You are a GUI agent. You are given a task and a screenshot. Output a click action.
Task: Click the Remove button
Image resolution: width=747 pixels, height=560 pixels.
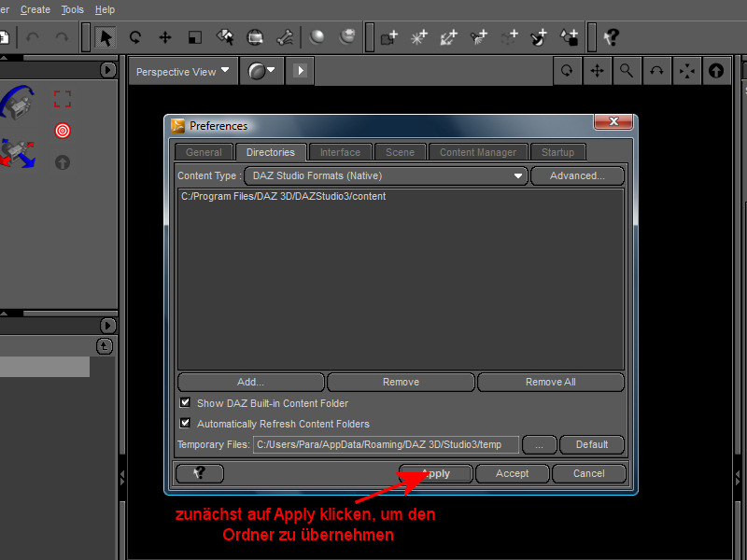pos(401,382)
